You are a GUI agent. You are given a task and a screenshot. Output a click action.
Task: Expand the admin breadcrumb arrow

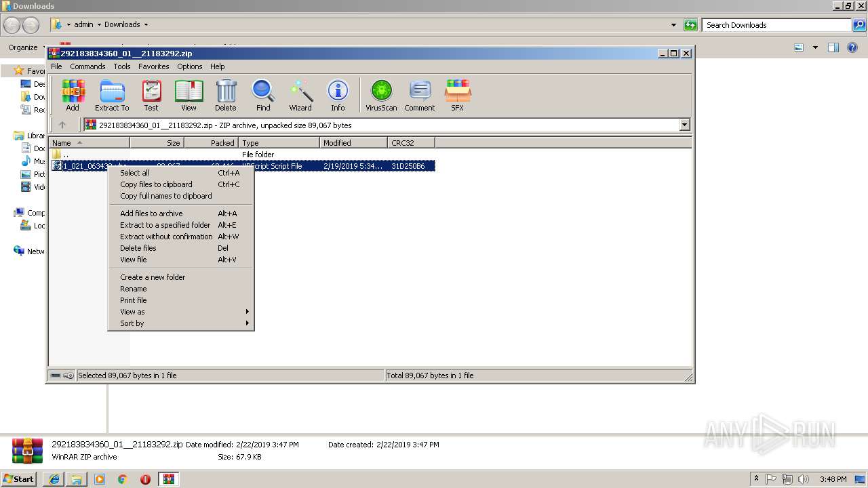pyautogui.click(x=99, y=25)
